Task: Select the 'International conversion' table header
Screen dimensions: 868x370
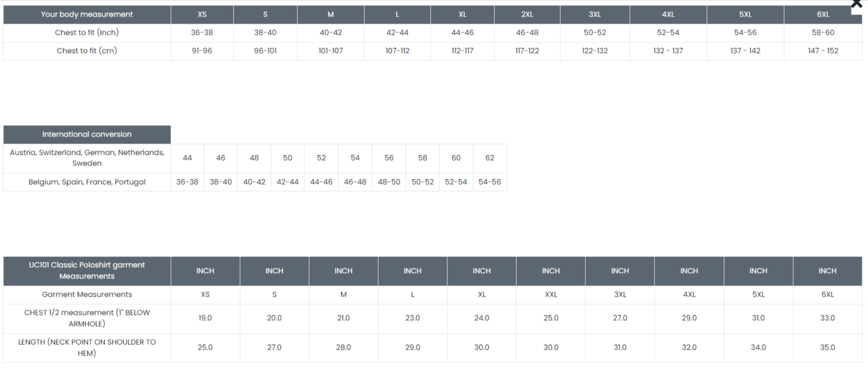Action: [87, 134]
